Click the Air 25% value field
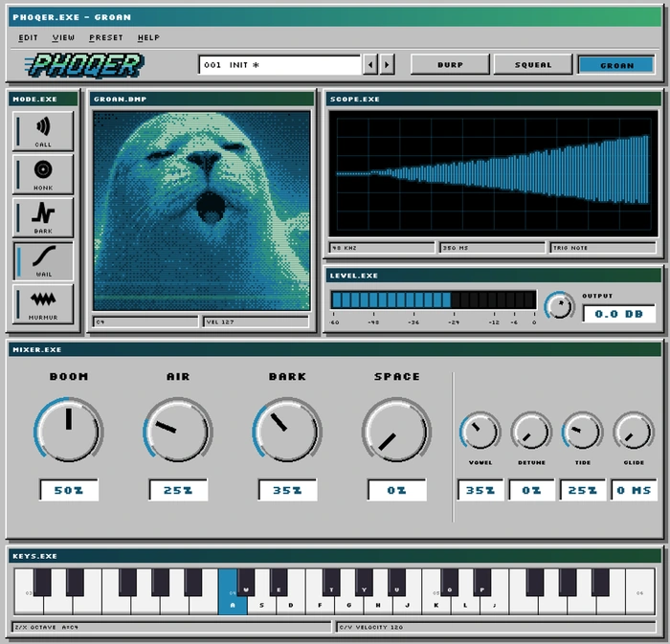The height and width of the screenshot is (644, 670). pos(178,490)
